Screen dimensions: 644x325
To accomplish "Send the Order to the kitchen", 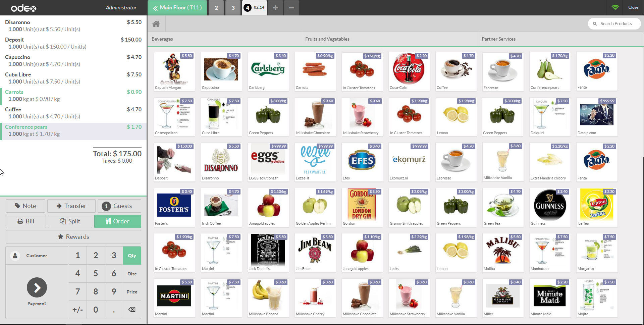I will (118, 221).
